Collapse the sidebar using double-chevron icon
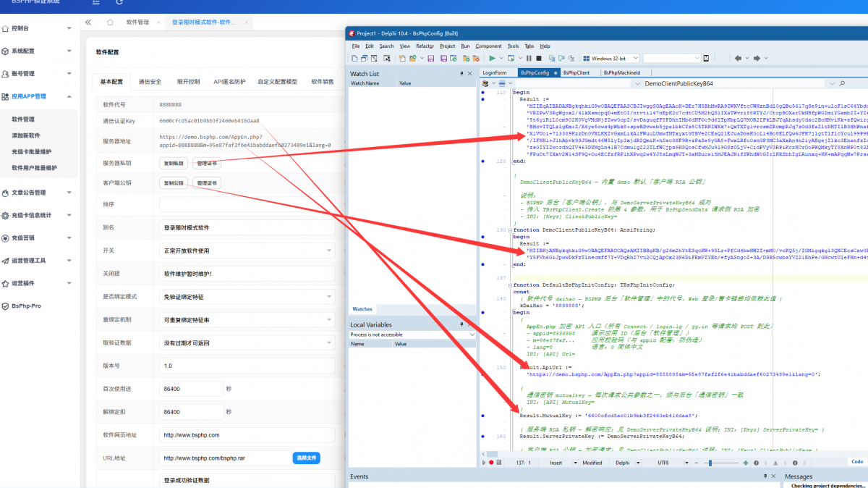The height and width of the screenshot is (488, 868). [x=88, y=22]
